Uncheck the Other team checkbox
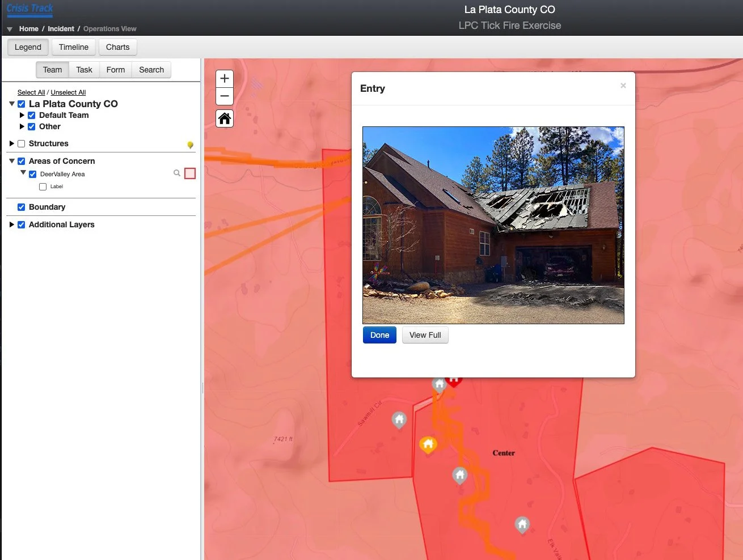Screen dimensions: 743x560 point(31,126)
